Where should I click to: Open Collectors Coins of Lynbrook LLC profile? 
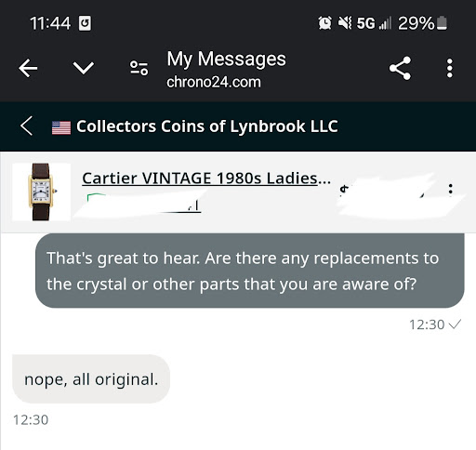point(207,126)
